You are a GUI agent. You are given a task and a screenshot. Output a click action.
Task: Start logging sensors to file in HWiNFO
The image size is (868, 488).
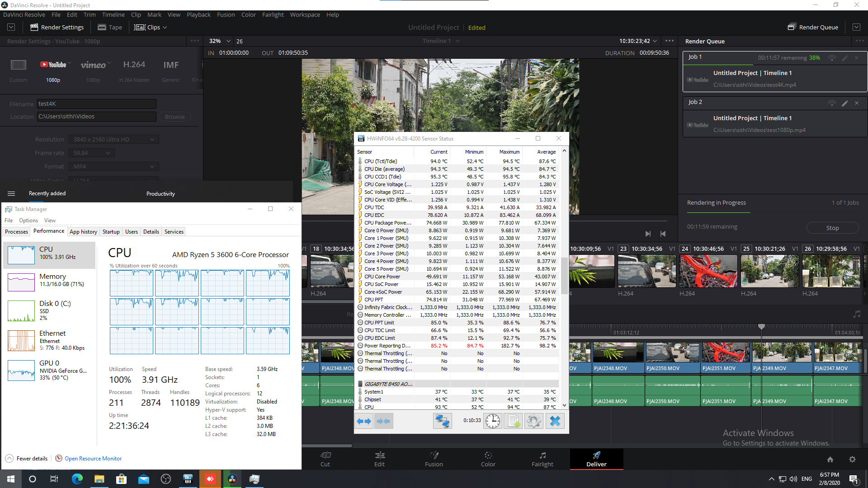(513, 421)
